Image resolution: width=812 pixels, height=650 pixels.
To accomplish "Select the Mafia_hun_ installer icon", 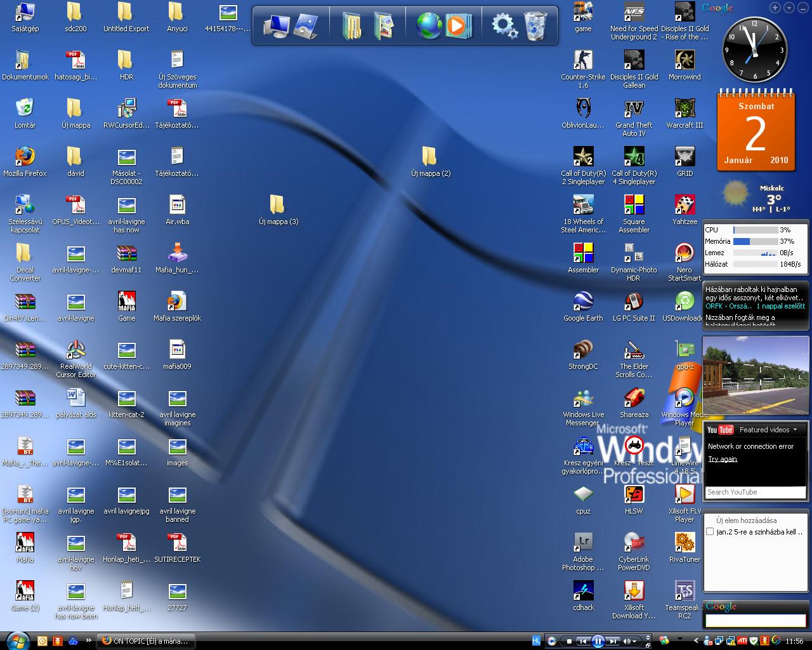I will click(x=177, y=259).
